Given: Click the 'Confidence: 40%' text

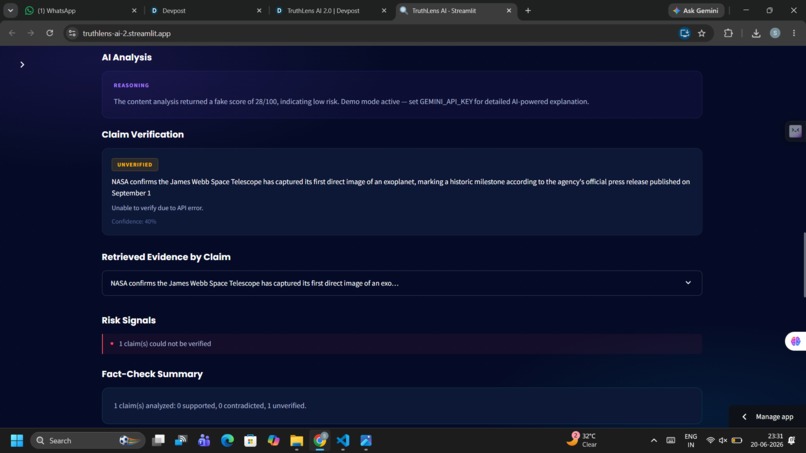Looking at the screenshot, I should (x=134, y=222).
